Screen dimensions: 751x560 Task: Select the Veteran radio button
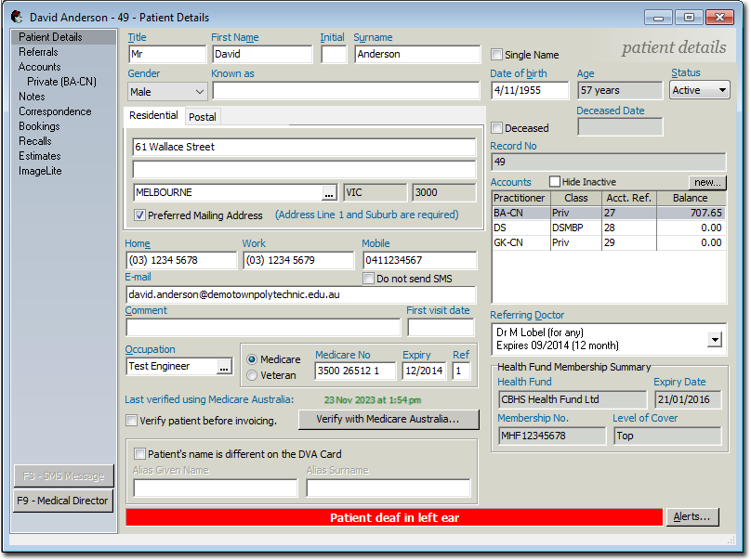252,375
